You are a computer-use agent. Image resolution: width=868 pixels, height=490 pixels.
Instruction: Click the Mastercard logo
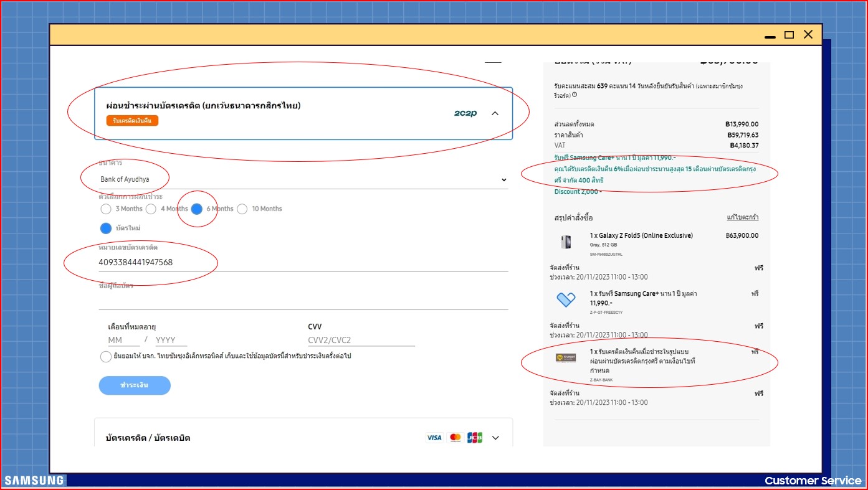pos(455,438)
